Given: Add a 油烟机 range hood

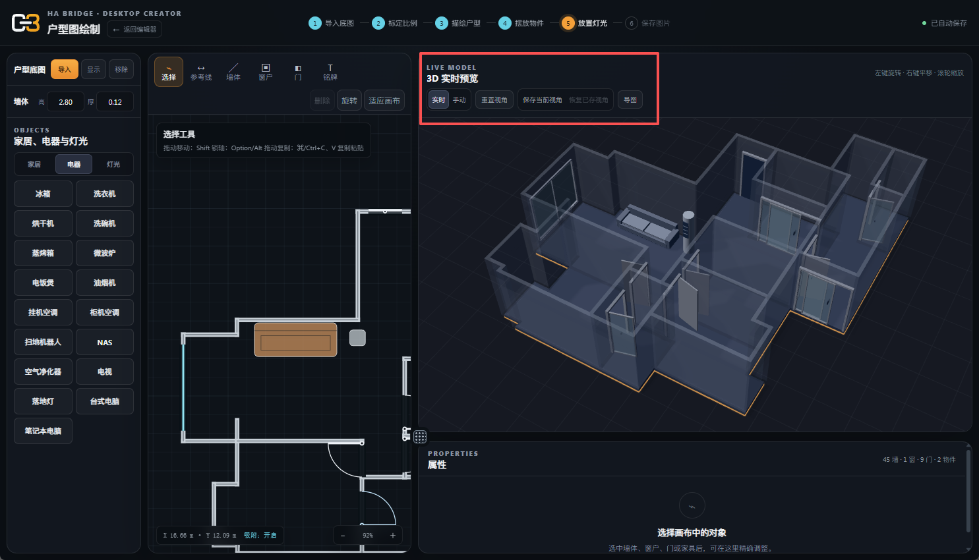Looking at the screenshot, I should [x=105, y=283].
